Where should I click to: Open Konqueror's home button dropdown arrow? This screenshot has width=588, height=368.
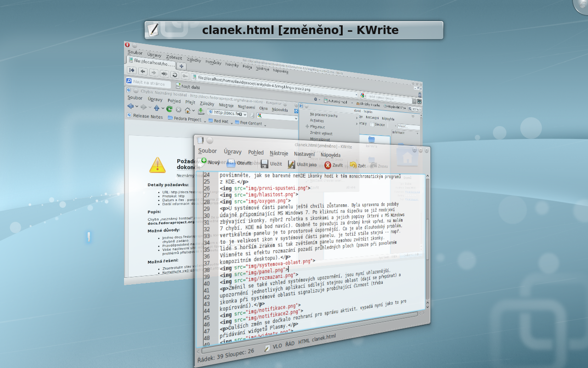pos(193,111)
